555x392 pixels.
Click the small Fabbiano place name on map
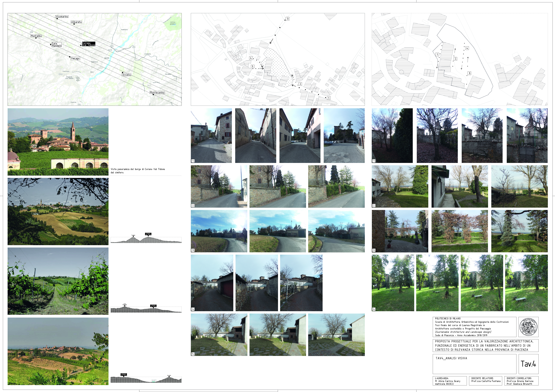(x=124, y=30)
